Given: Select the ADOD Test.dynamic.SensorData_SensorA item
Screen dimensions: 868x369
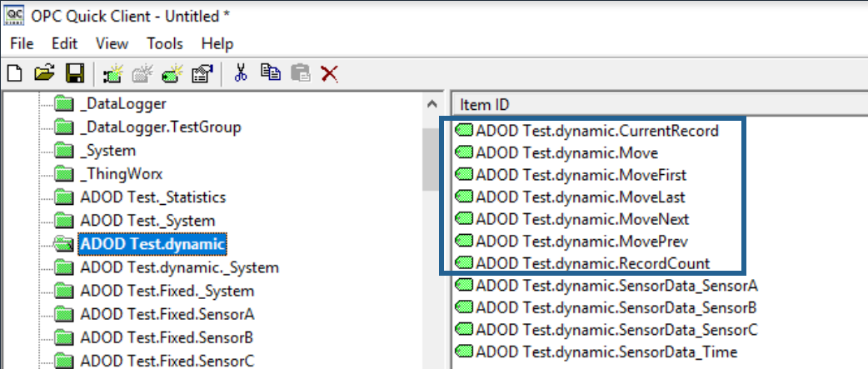Looking at the screenshot, I should 616,286.
